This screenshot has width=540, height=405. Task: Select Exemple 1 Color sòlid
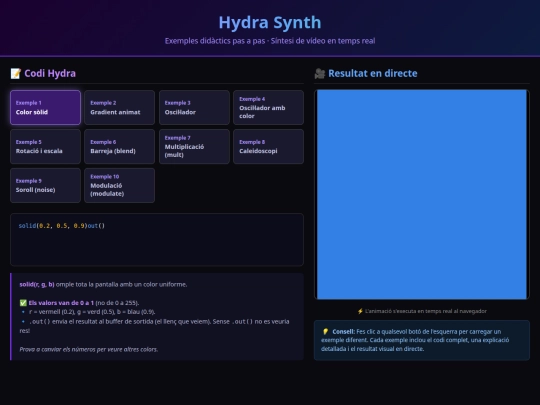pyautogui.click(x=45, y=107)
